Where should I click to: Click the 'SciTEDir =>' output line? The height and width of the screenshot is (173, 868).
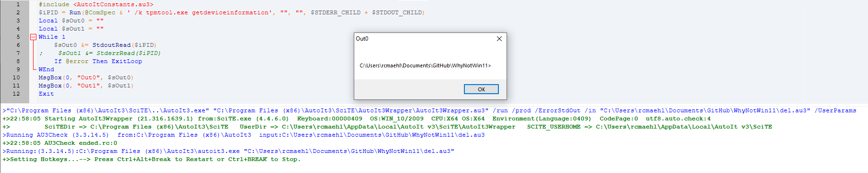pyautogui.click(x=387, y=127)
